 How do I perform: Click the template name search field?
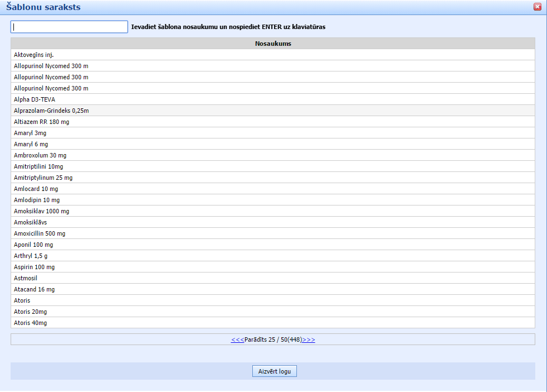69,27
